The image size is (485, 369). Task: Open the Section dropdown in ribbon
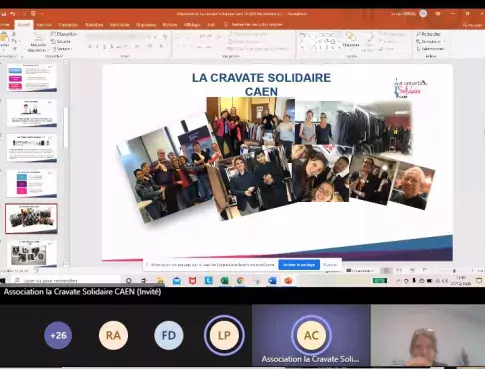pyautogui.click(x=62, y=49)
